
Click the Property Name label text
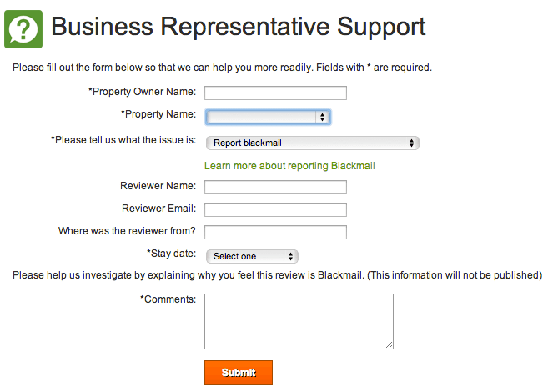tap(158, 114)
